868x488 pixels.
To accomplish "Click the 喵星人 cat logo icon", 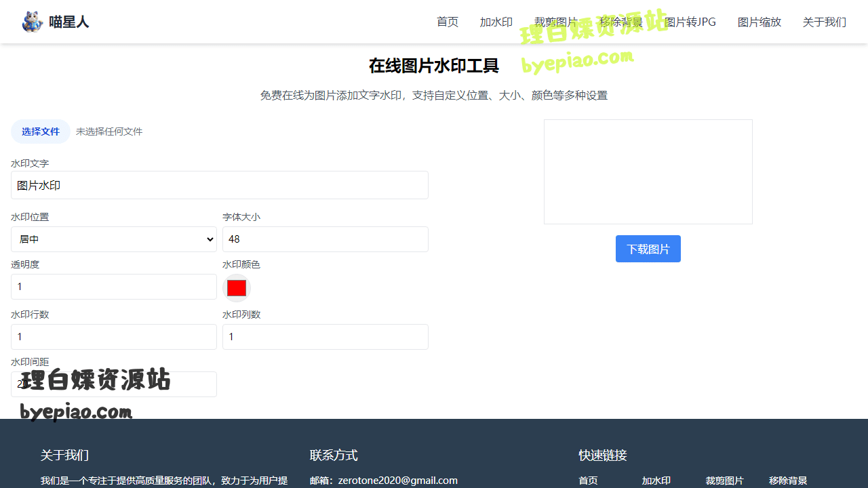I will click(x=32, y=22).
